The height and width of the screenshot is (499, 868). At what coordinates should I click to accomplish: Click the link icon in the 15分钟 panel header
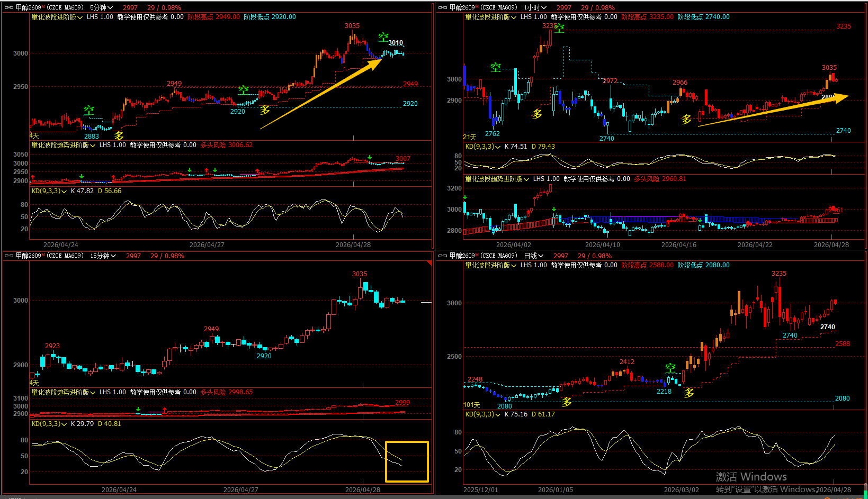[x=9, y=256]
